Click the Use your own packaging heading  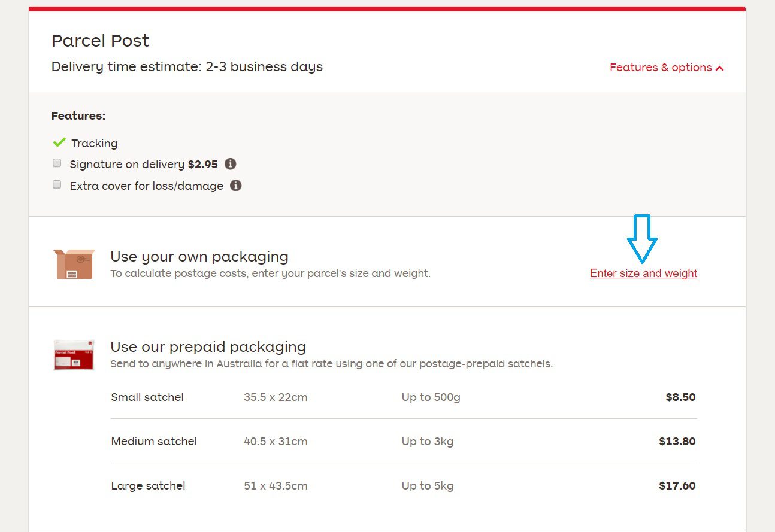click(199, 256)
